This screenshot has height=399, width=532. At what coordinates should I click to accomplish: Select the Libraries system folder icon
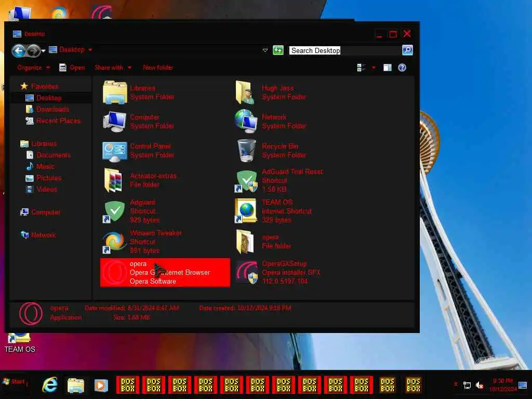(x=115, y=92)
